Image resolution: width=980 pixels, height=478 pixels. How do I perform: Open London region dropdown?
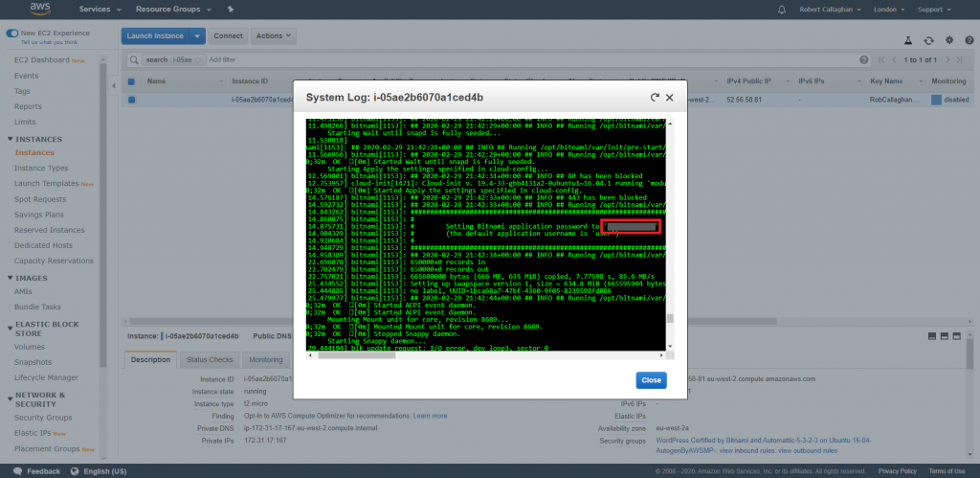point(888,10)
